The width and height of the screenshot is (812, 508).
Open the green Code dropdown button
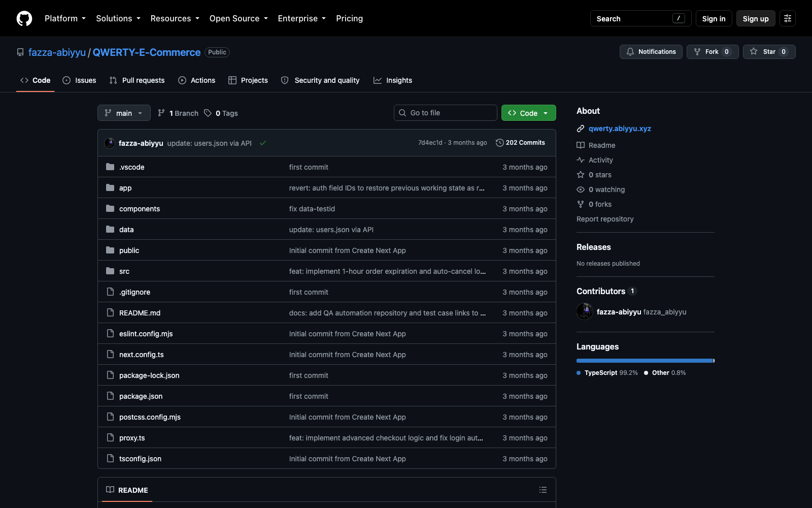point(529,113)
